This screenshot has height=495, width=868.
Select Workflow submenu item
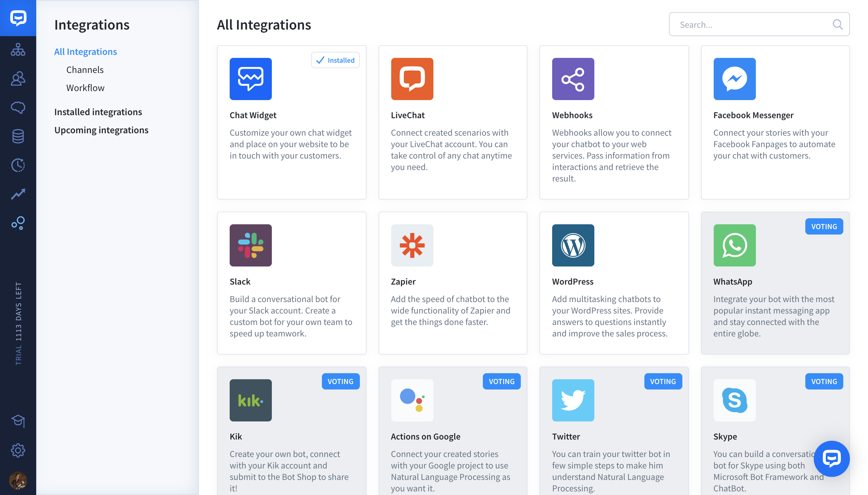pos(85,88)
